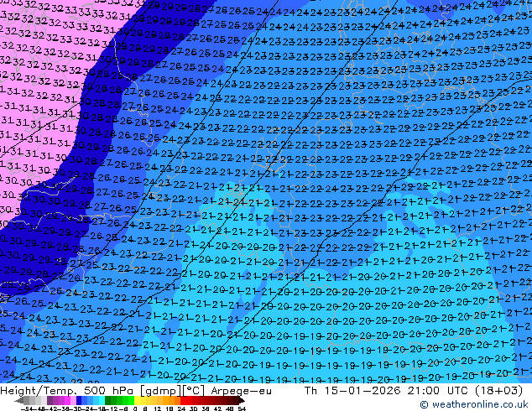
Task: Click the 'Arpege-eu' model label
Action: pyautogui.click(x=241, y=391)
